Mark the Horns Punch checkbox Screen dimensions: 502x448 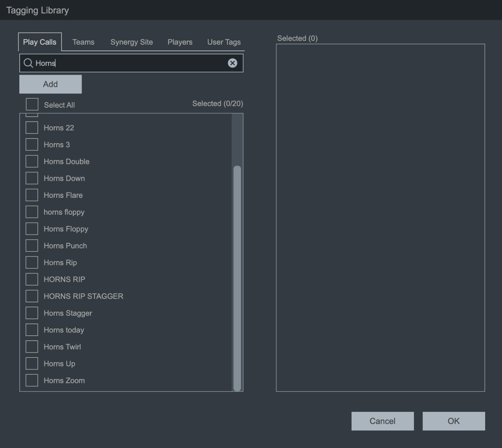[x=32, y=245]
